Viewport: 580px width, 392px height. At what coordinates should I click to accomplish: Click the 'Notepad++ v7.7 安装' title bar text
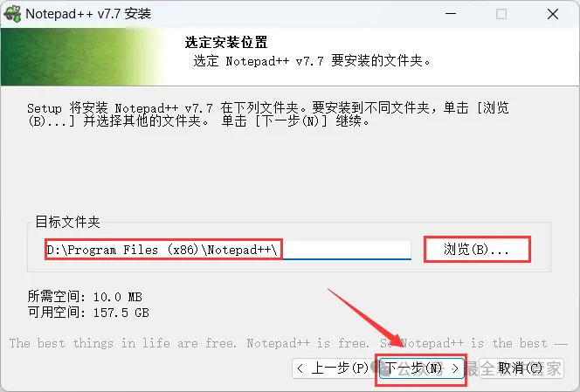click(x=88, y=14)
